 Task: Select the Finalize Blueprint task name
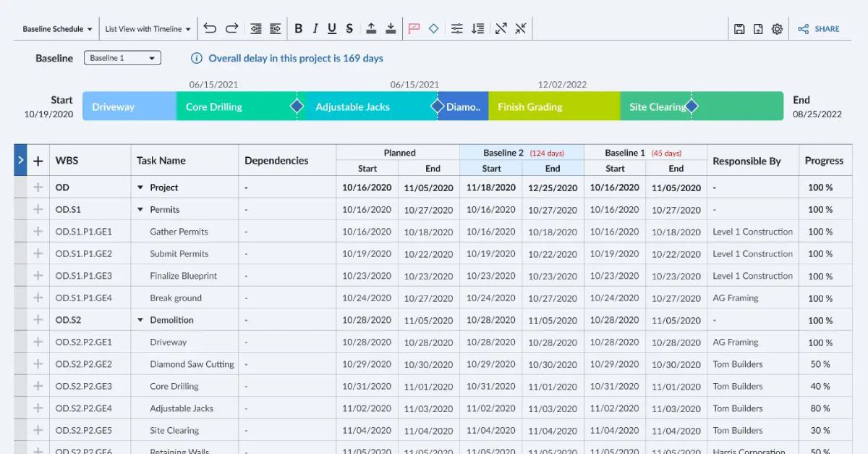pos(184,276)
